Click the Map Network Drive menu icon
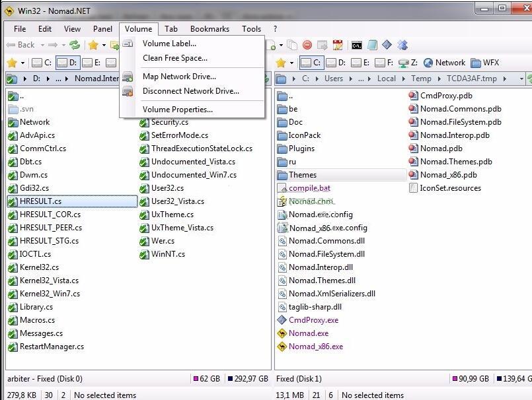The height and width of the screenshot is (400, 532). point(128,77)
